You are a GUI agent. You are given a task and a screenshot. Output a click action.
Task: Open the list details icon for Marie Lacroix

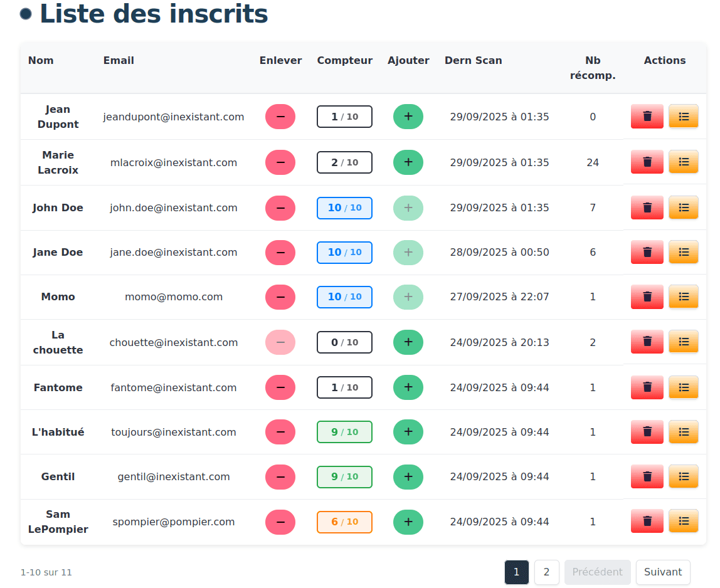click(683, 162)
